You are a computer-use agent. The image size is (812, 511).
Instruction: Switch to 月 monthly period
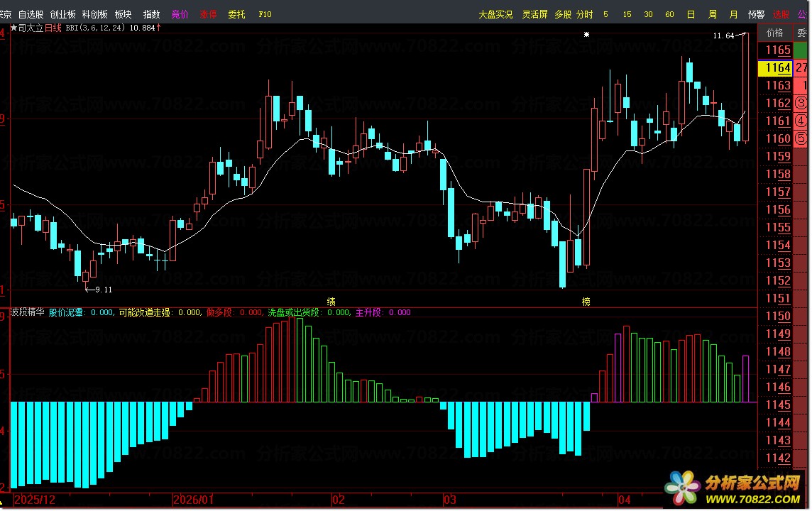pos(734,14)
